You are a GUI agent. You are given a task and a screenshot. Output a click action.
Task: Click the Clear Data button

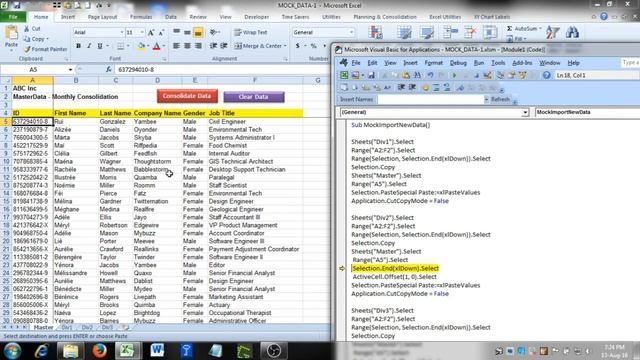[253, 97]
